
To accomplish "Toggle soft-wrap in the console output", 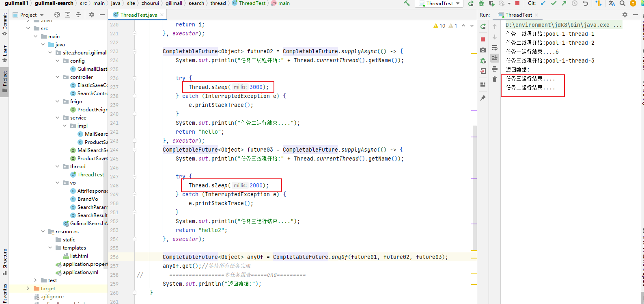I will point(495,48).
